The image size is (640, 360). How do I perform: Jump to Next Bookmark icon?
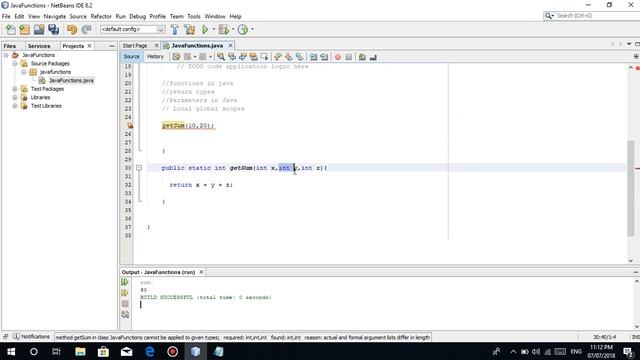pyautogui.click(x=289, y=57)
